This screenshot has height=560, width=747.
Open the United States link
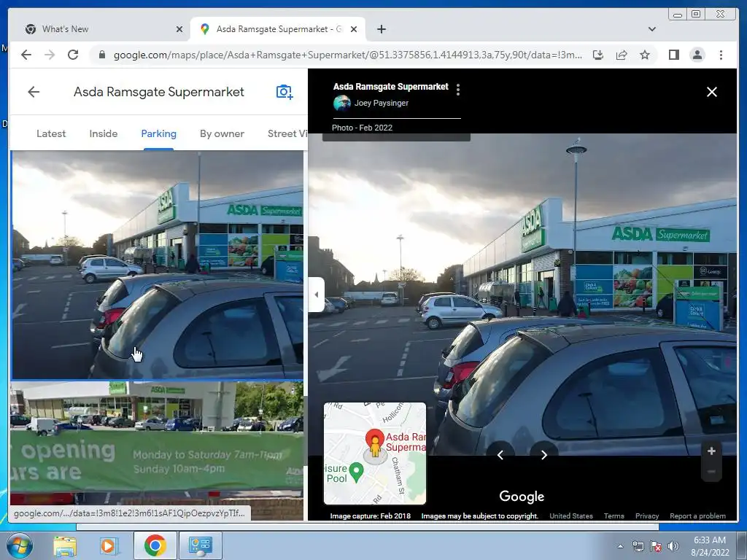(x=571, y=516)
